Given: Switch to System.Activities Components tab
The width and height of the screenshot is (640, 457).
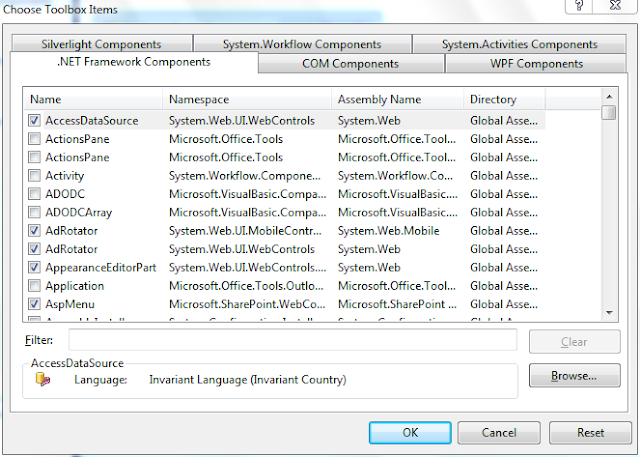Looking at the screenshot, I should 519,44.
